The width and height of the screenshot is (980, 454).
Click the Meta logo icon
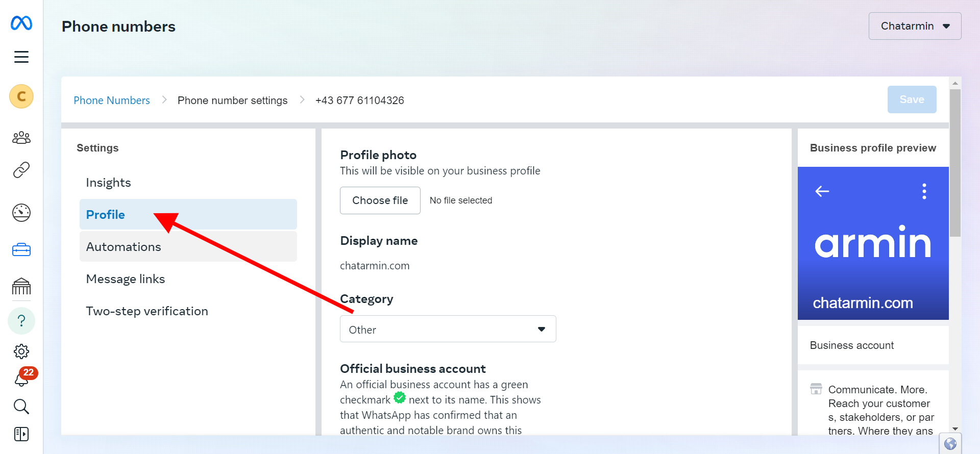click(x=21, y=23)
